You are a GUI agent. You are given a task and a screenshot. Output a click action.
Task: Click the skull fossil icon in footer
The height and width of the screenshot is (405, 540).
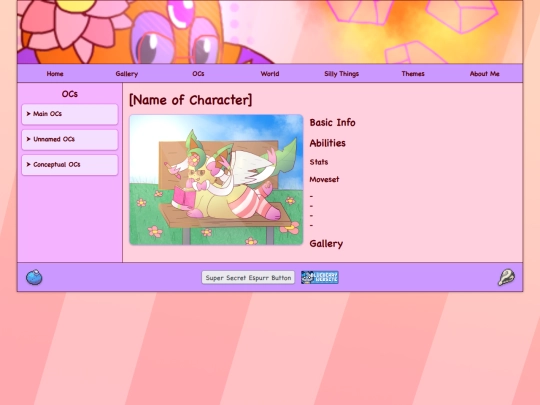coord(506,277)
